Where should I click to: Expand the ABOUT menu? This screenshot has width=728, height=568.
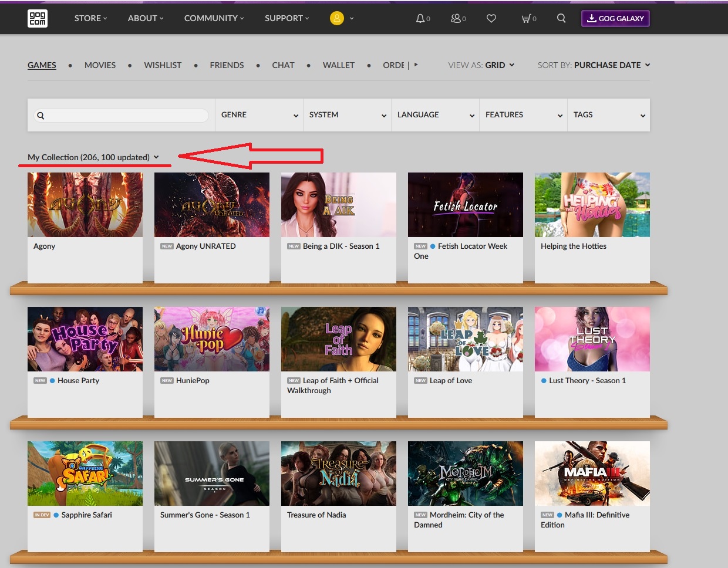[x=146, y=18]
